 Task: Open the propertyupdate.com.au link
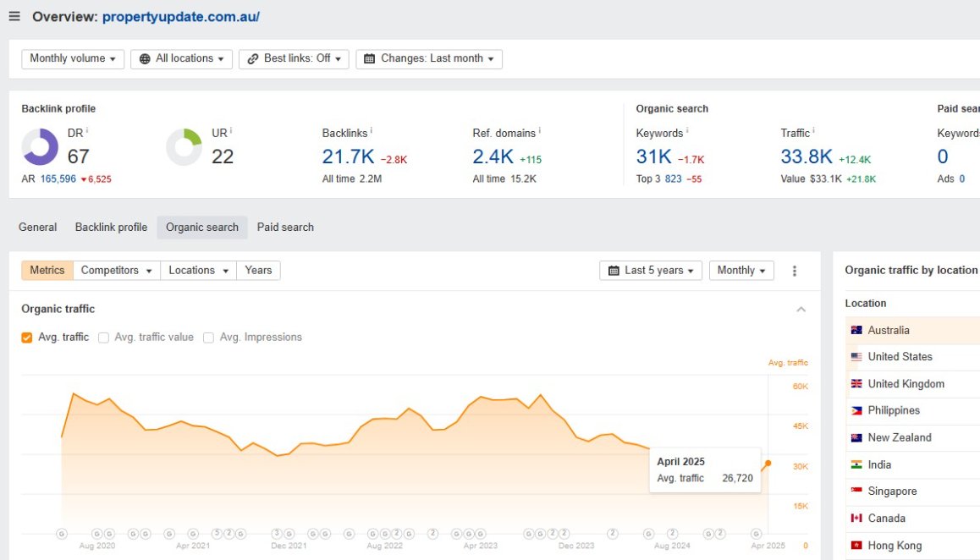coord(180,17)
